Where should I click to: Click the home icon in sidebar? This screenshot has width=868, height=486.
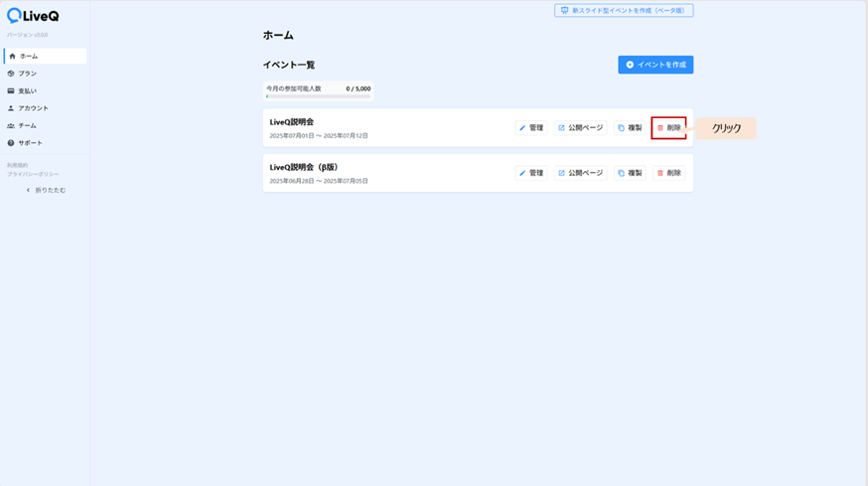point(12,56)
